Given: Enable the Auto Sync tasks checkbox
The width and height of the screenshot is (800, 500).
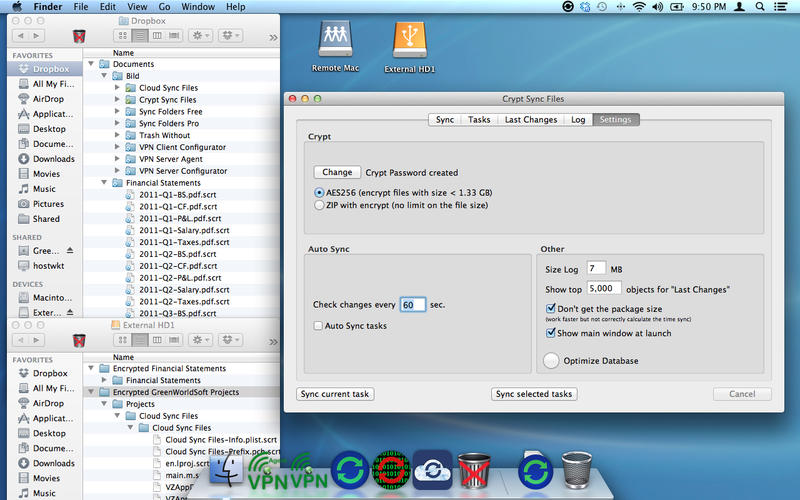Looking at the screenshot, I should tap(318, 326).
